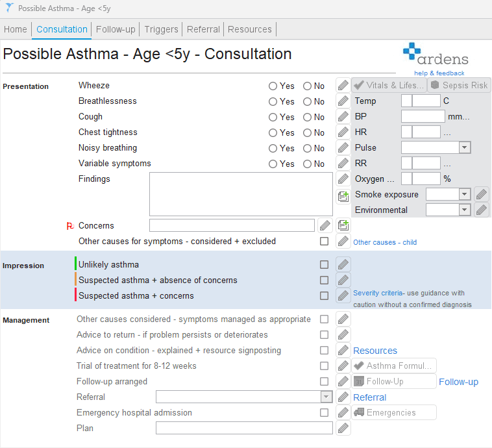Click pencil icon beside Suspected asthma + concerns
Image resolution: width=492 pixels, height=448 pixels.
343,295
